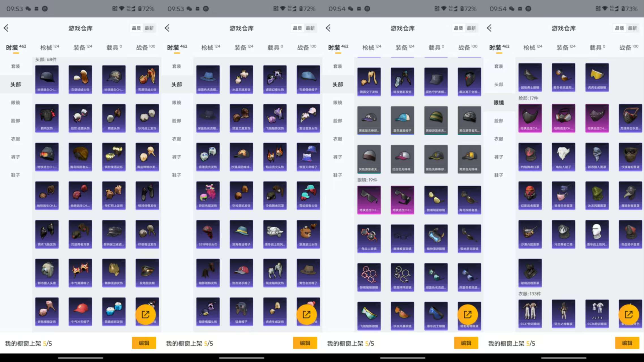Tap the share icon at the end of the clothes row
Viewport: 644px width, 362px height.
pyautogui.click(x=630, y=314)
